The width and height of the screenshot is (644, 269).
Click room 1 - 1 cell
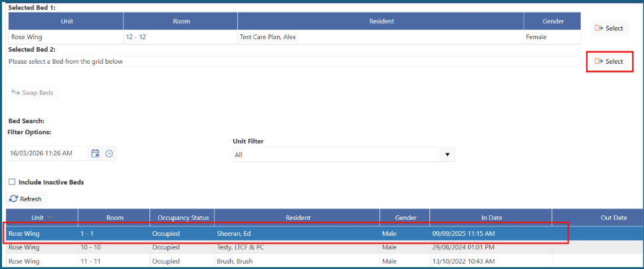[114, 234]
